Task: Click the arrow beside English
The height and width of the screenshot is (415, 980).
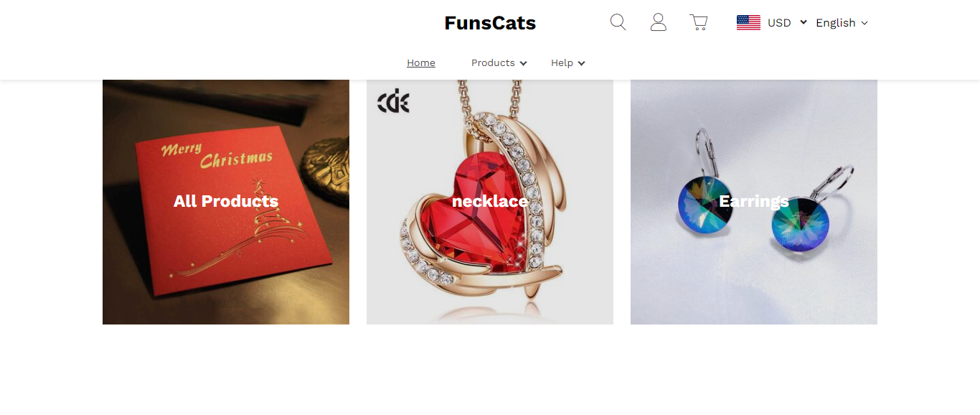Action: (864, 23)
